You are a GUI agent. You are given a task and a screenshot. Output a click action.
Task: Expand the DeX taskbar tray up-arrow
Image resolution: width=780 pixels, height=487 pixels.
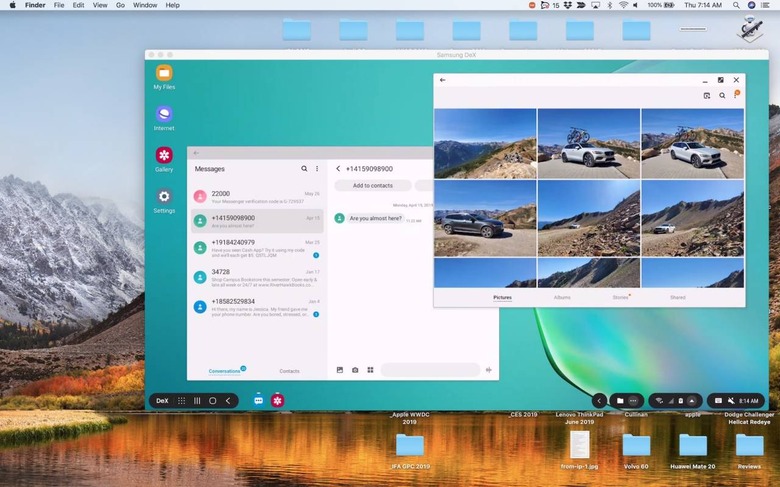(691, 401)
